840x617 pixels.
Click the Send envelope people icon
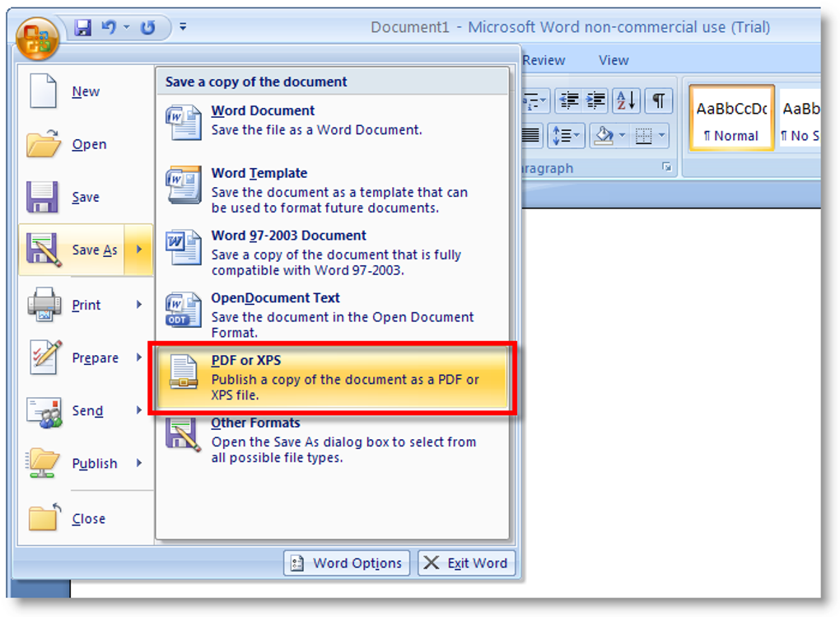pyautogui.click(x=44, y=412)
